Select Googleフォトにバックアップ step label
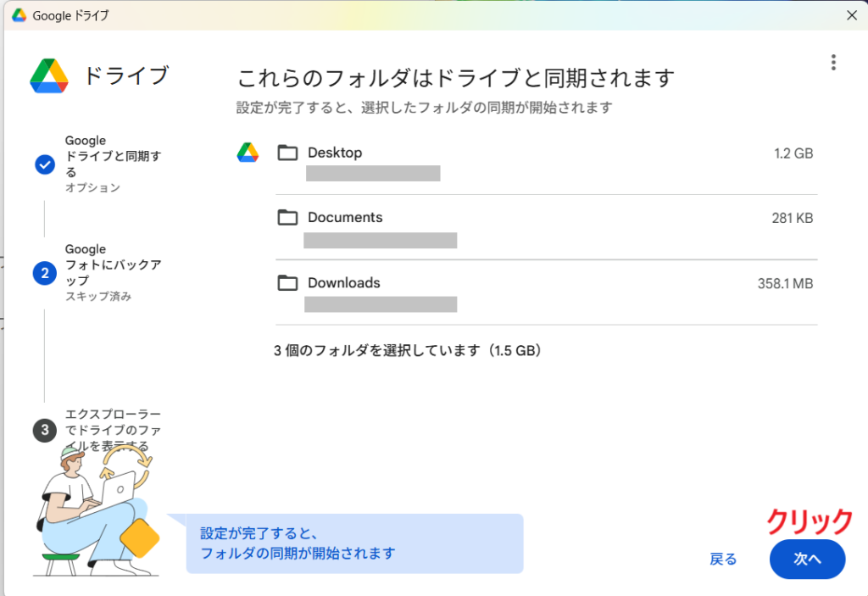Viewport: 868px width, 596px height. pos(100,265)
